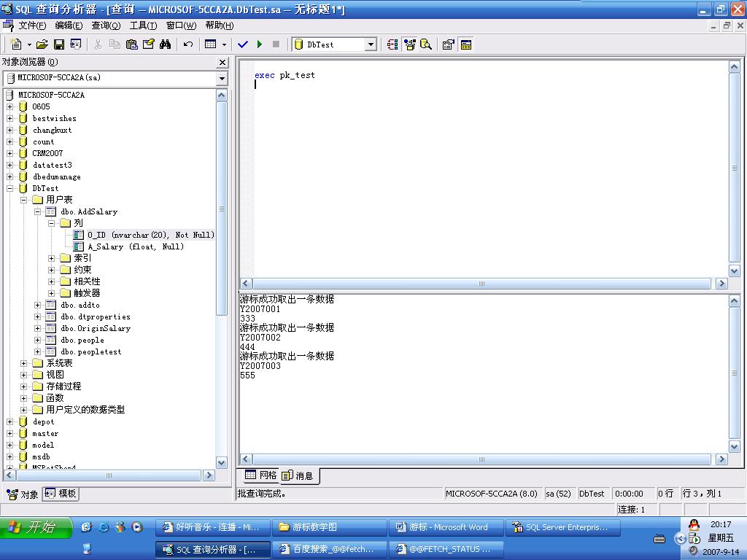Collapse the 用户表 folder node

point(24,200)
